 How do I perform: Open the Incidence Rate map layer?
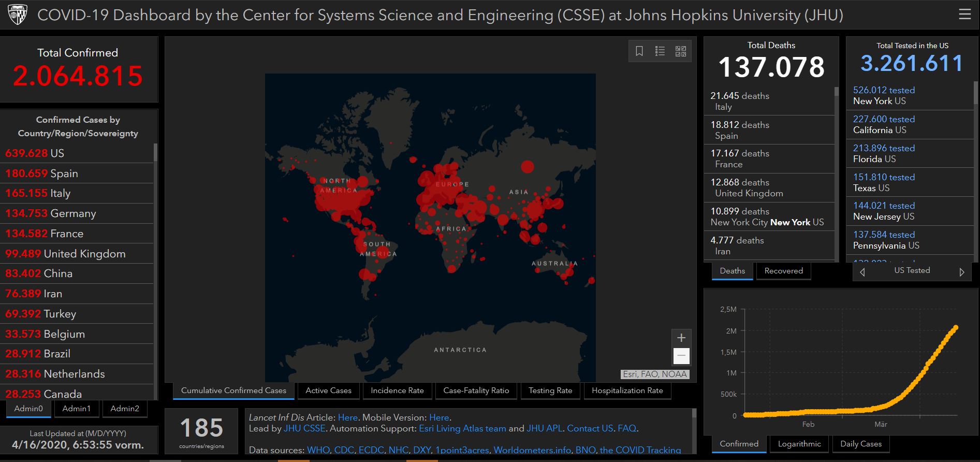pos(397,391)
